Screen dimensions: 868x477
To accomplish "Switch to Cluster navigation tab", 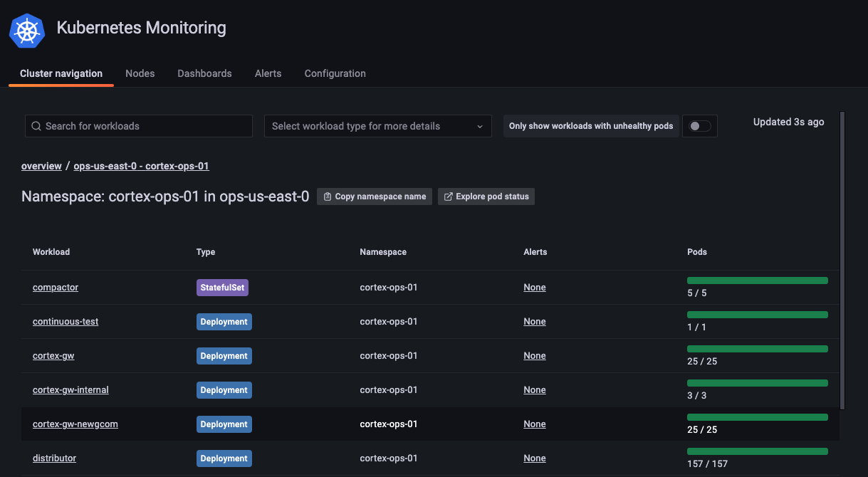I will click(61, 73).
